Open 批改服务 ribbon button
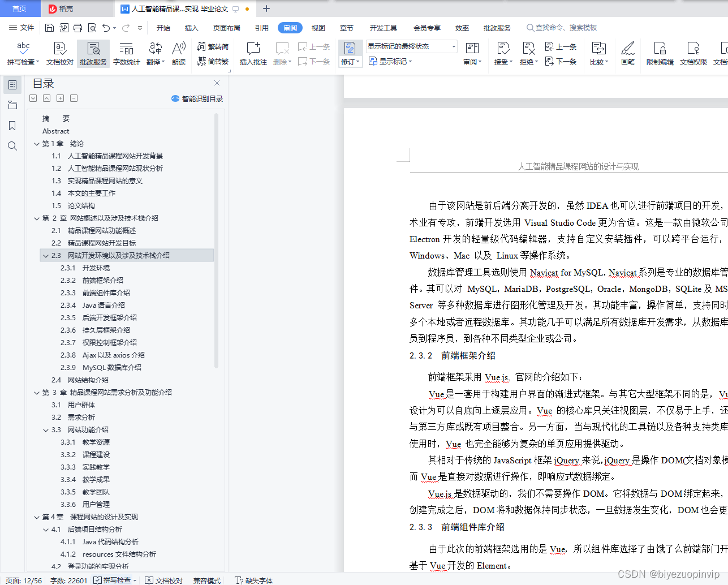This screenshot has width=728, height=585. [93, 53]
